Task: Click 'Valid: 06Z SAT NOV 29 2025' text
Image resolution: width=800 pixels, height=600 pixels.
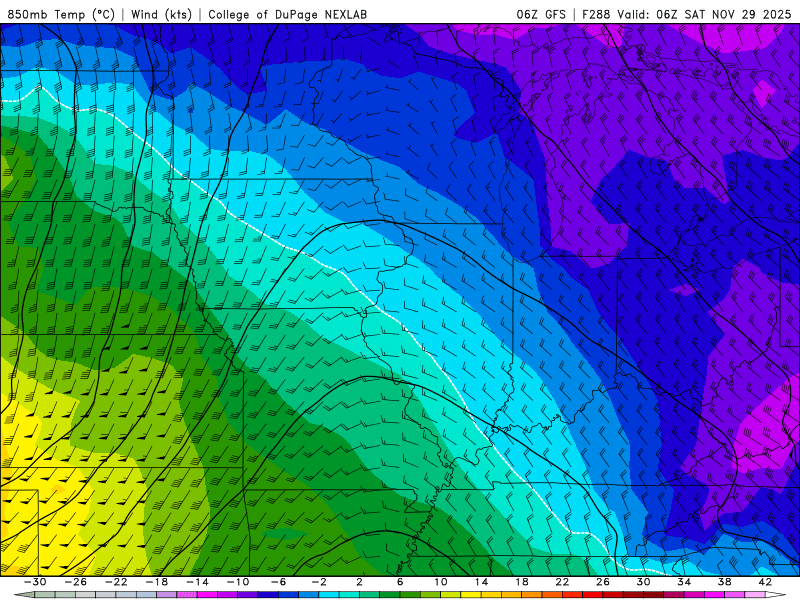Action: (704, 14)
